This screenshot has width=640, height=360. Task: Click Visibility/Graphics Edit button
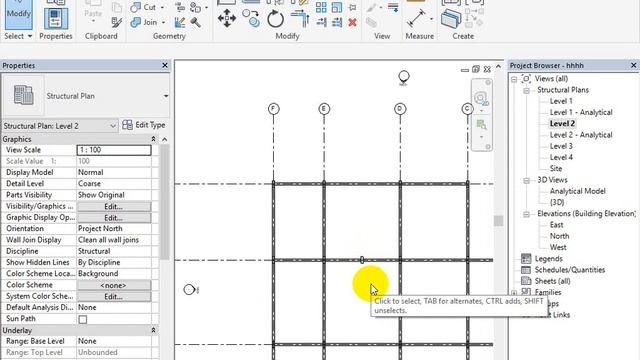pyautogui.click(x=114, y=207)
